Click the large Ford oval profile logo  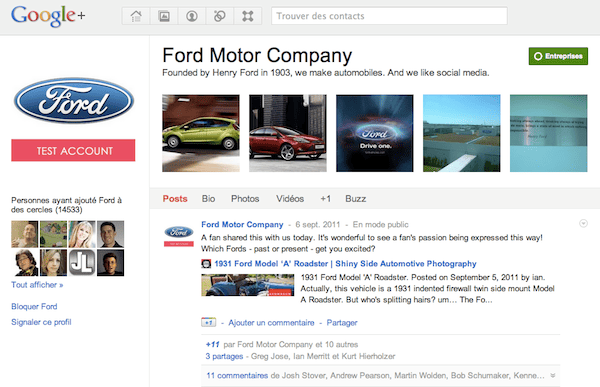click(73, 101)
